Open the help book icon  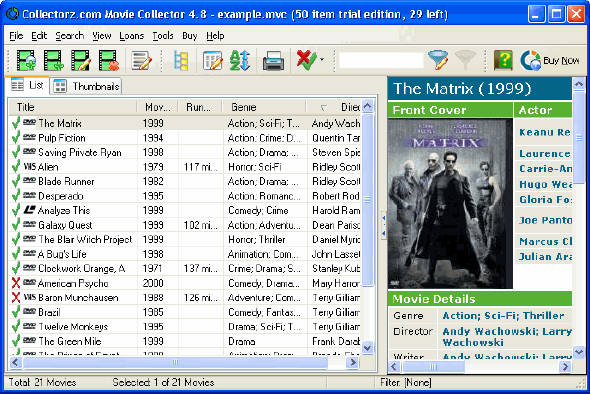(x=503, y=60)
